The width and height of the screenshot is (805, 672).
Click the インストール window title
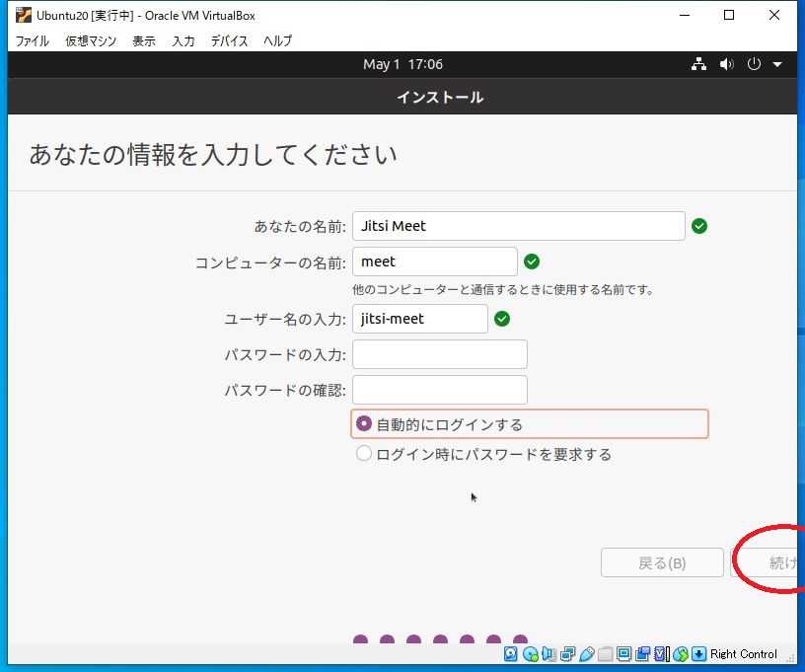(x=440, y=97)
